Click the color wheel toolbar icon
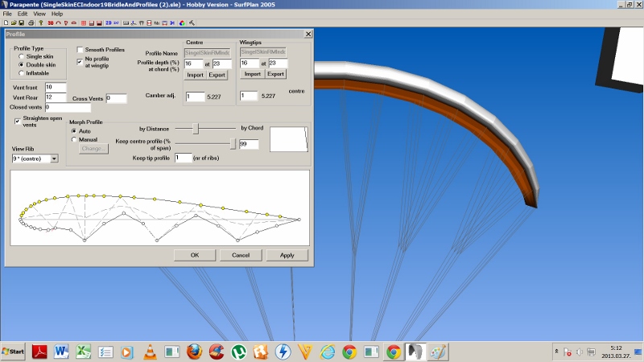This screenshot has height=362, width=644. click(x=182, y=23)
